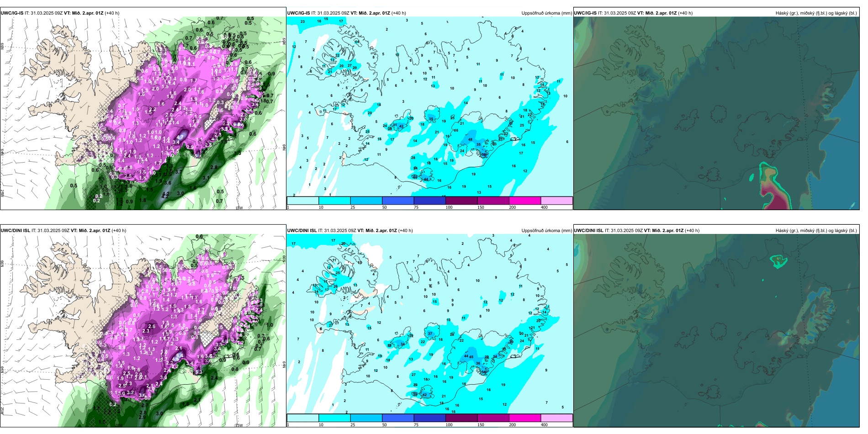Select 'Uppsöfnuð úrkoma (mm)' label in IG-IS panel
The width and height of the screenshot is (868, 434).
(546, 13)
